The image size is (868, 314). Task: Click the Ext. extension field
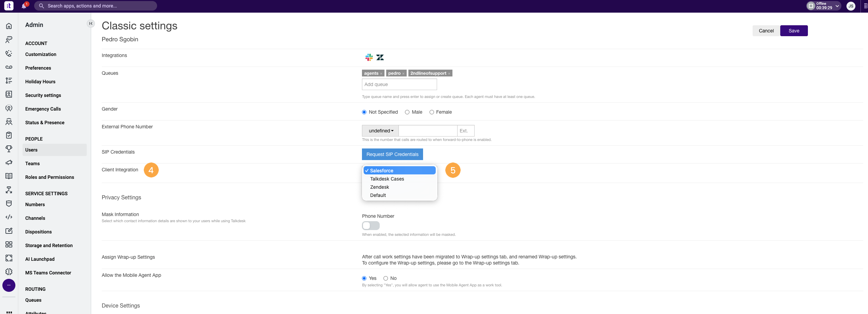pos(466,131)
